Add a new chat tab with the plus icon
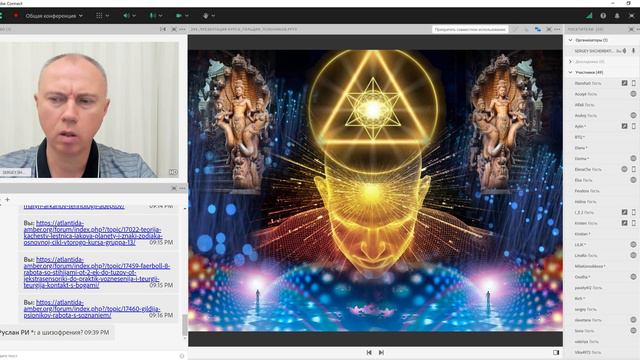640x360 pixels. [7, 200]
